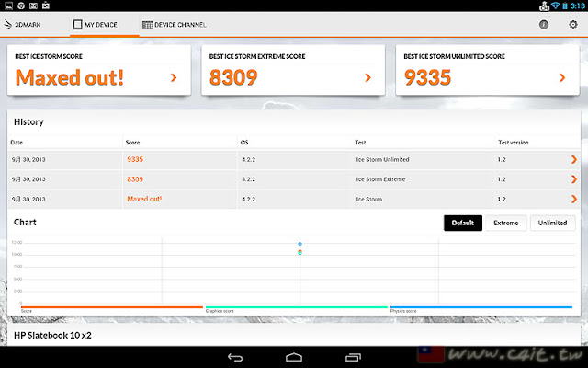Open Best Ice Storm Extreme Score card
The height and width of the screenshot is (368, 588).
pyautogui.click(x=293, y=70)
